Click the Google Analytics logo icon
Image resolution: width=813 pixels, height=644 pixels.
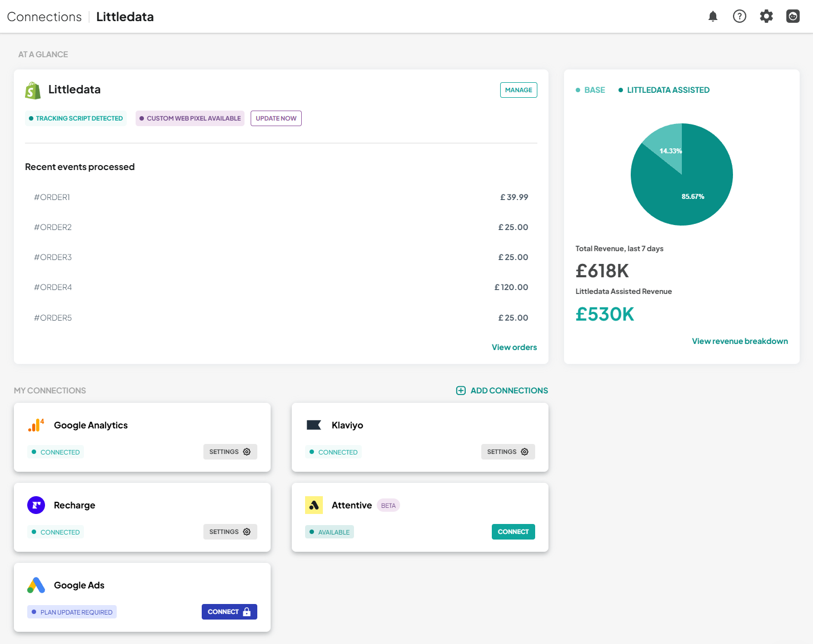36,425
